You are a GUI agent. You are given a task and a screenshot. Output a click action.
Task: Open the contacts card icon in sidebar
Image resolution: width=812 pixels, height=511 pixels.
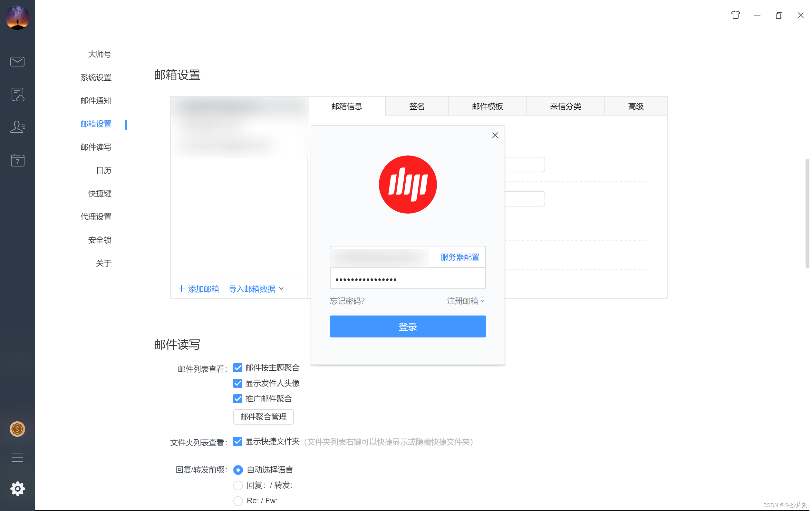tap(17, 95)
